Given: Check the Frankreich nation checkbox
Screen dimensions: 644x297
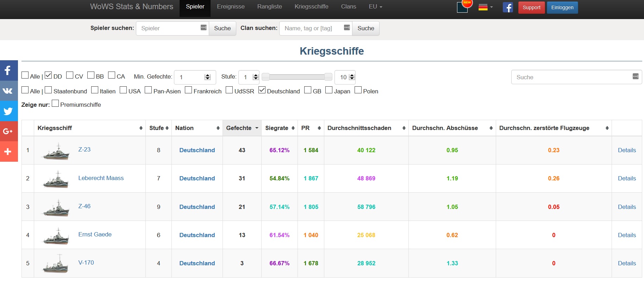Looking at the screenshot, I should [188, 90].
